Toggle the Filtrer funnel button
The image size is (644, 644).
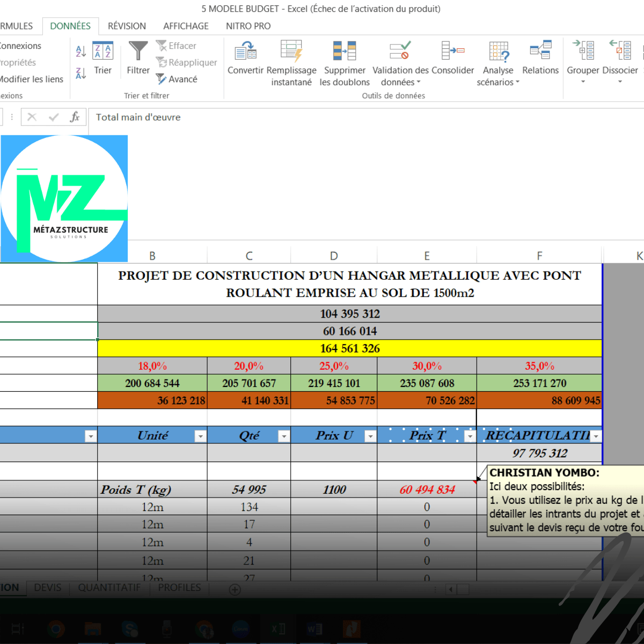(138, 58)
